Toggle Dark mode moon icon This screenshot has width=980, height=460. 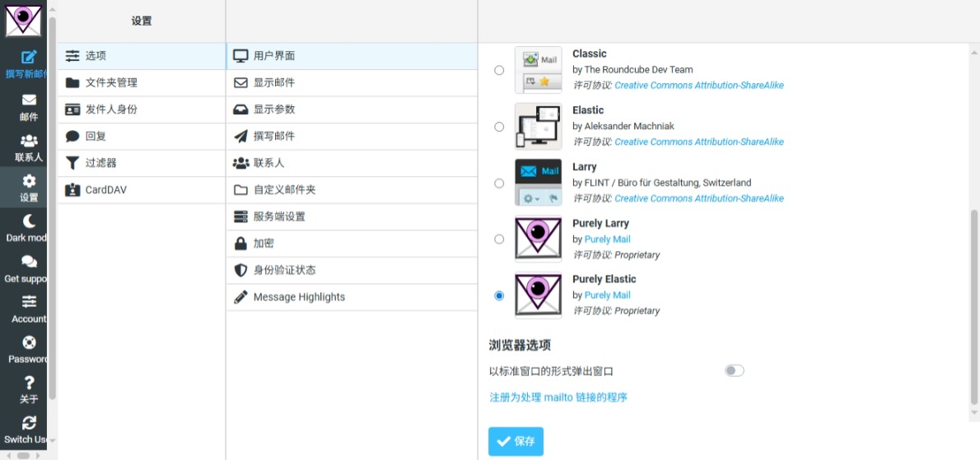pyautogui.click(x=29, y=221)
